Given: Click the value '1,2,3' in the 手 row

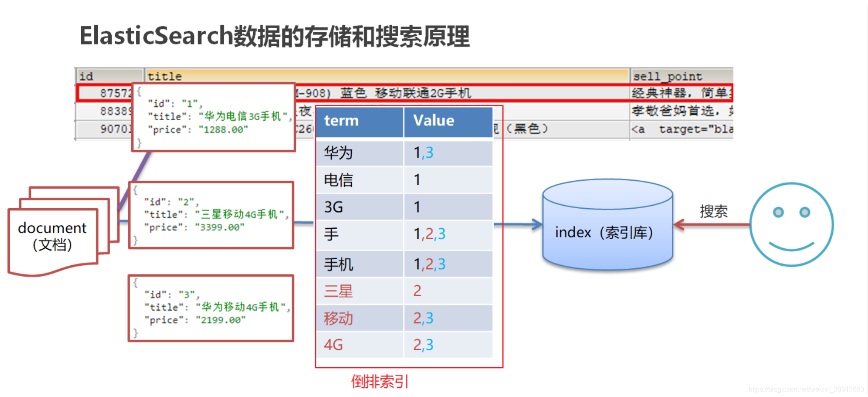Looking at the screenshot, I should click(430, 234).
